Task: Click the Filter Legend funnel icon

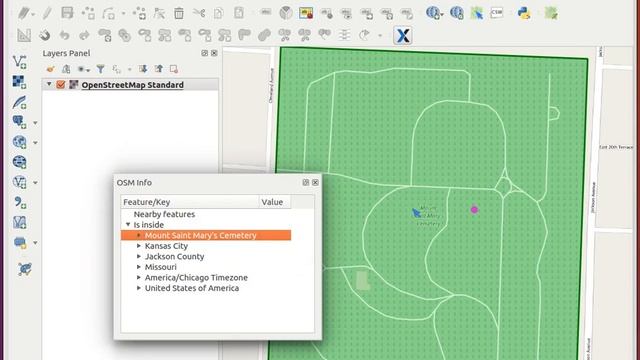Action: pyautogui.click(x=100, y=69)
